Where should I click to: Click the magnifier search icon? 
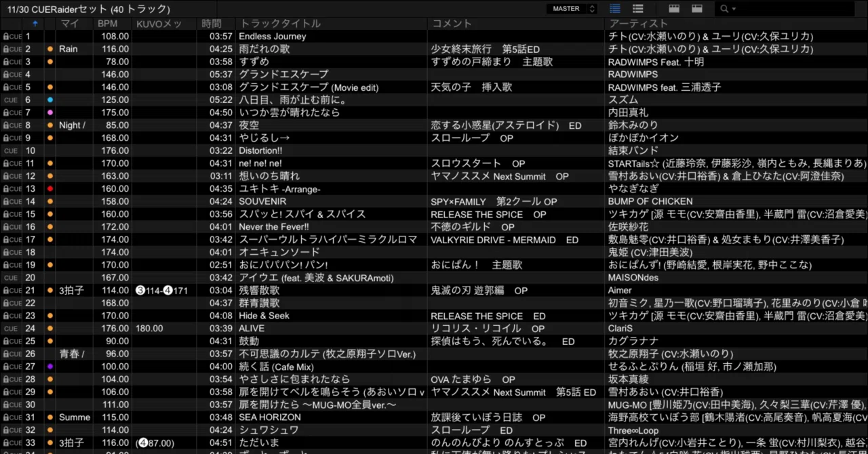click(724, 9)
